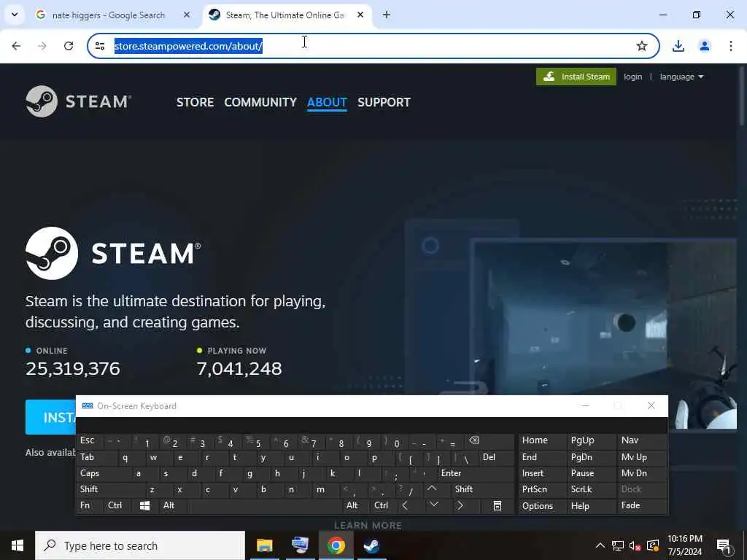Toggle Fn key on On-Screen Keyboard
Image resolution: width=747 pixels, height=560 pixels.
click(90, 506)
